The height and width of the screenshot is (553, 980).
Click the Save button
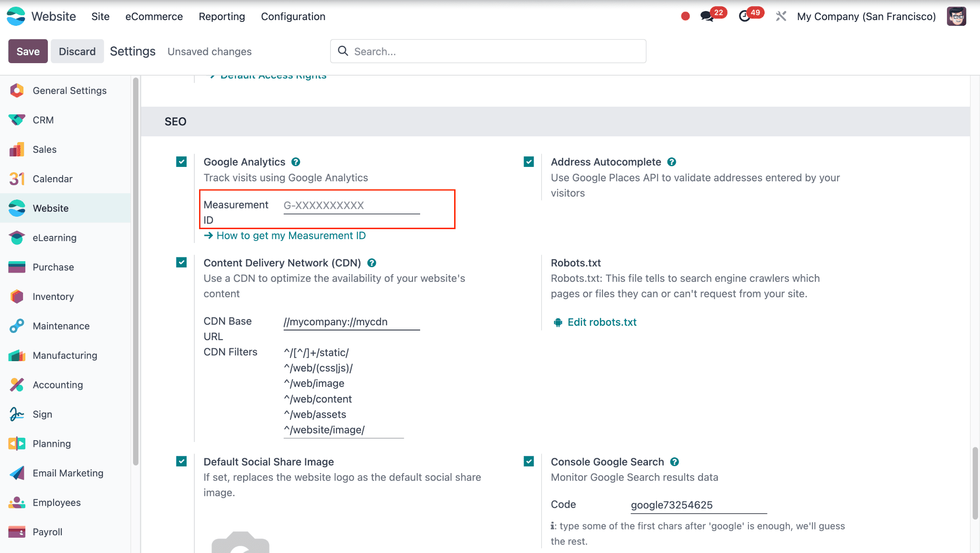click(x=28, y=51)
